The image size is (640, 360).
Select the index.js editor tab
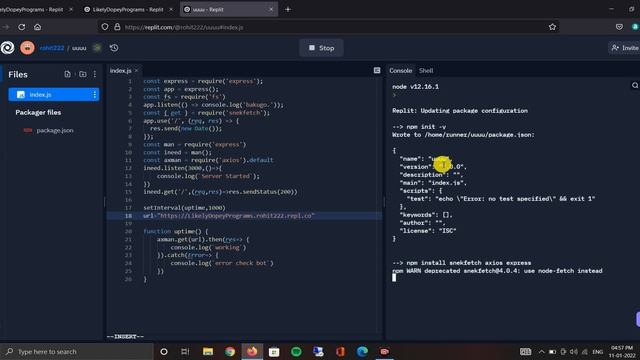120,71
